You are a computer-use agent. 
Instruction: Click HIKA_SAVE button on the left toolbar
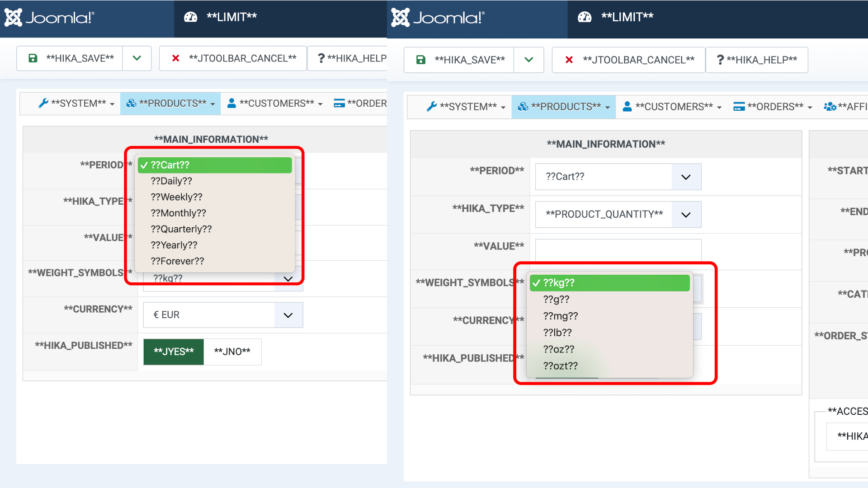(x=70, y=58)
